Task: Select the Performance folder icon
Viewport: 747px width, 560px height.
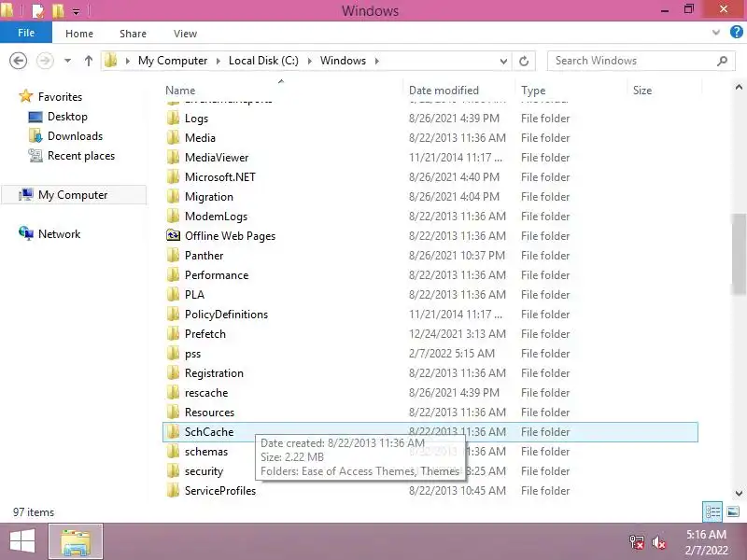Action: point(173,274)
